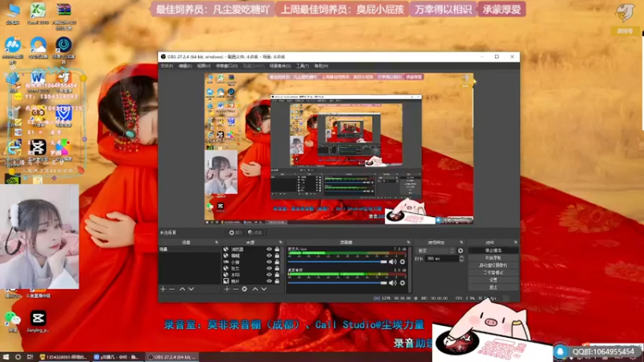Toggle lock on the top source row
Image resolution: width=644 pixels, height=362 pixels.
277,249
